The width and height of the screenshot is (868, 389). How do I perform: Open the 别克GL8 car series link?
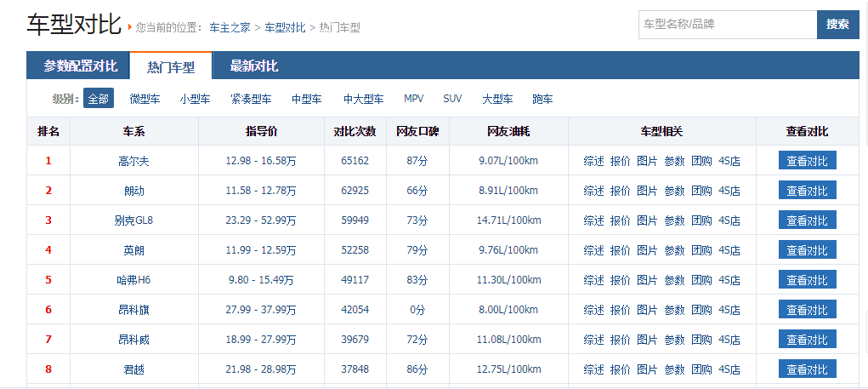(133, 220)
